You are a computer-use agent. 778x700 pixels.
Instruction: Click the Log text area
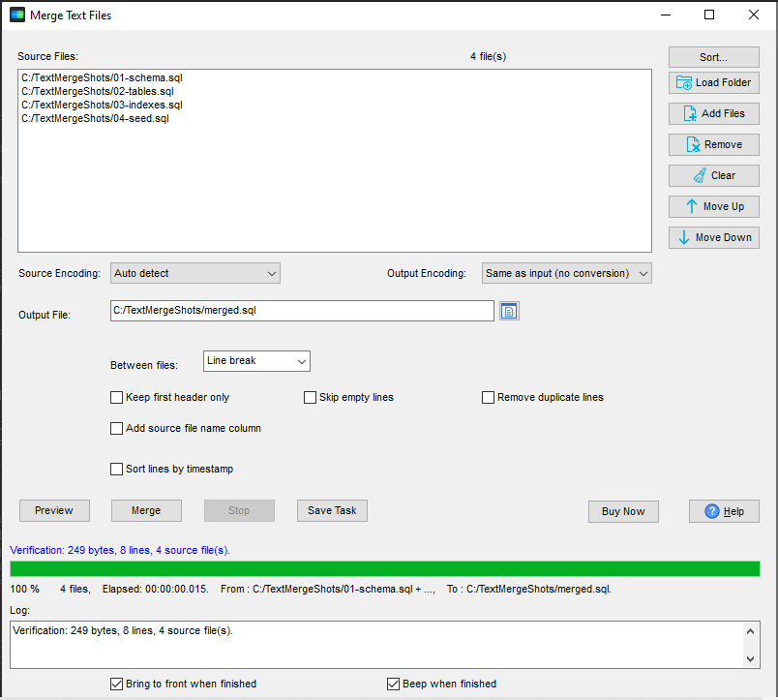376,645
